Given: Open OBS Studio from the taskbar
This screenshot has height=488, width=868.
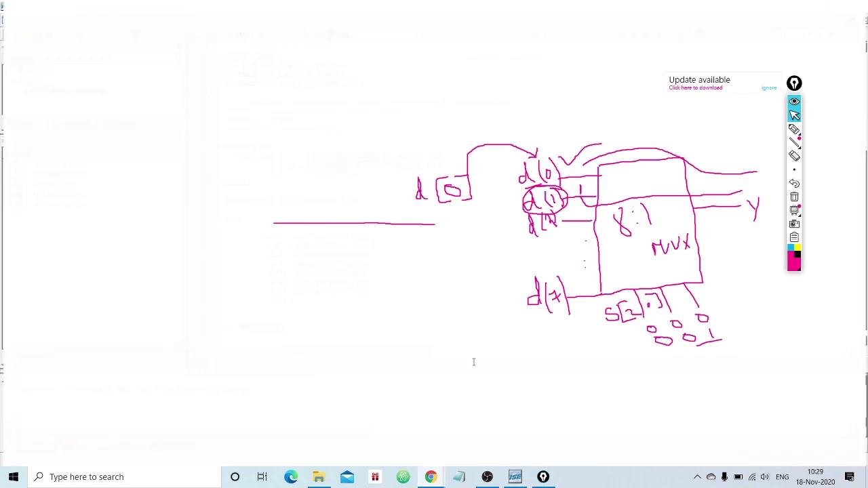Looking at the screenshot, I should click(487, 476).
